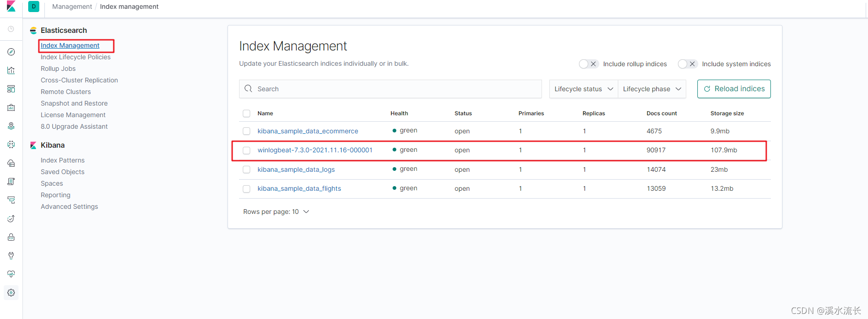The image size is (868, 319).
Task: Open 8.0 Upgrade Assistant
Action: coord(74,126)
